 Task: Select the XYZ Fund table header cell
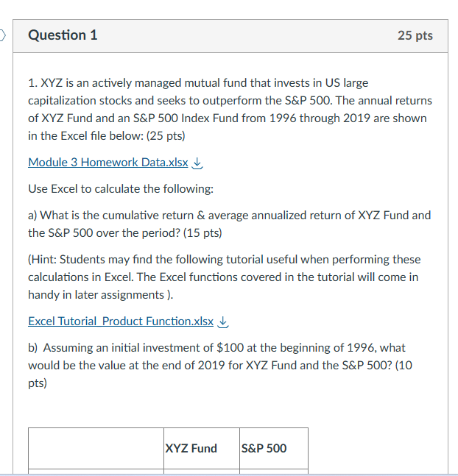click(x=202, y=448)
